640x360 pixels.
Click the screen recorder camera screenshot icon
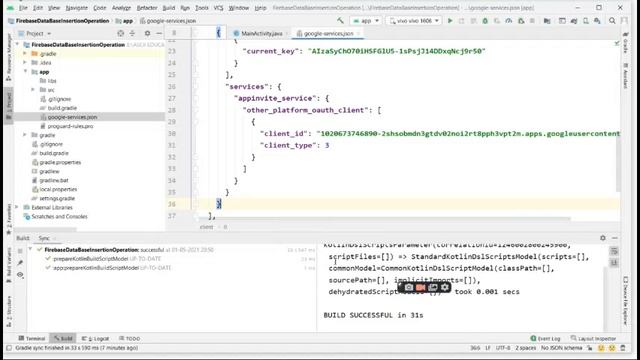coord(409,287)
